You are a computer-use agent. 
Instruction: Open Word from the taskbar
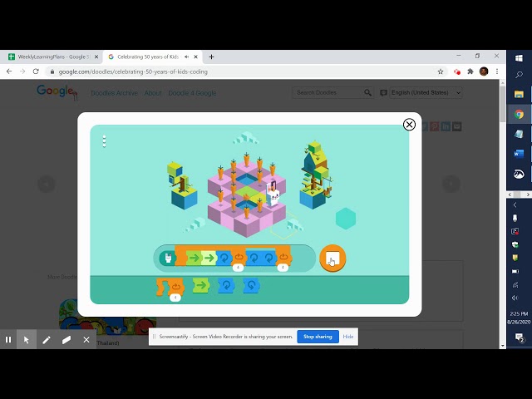519,154
